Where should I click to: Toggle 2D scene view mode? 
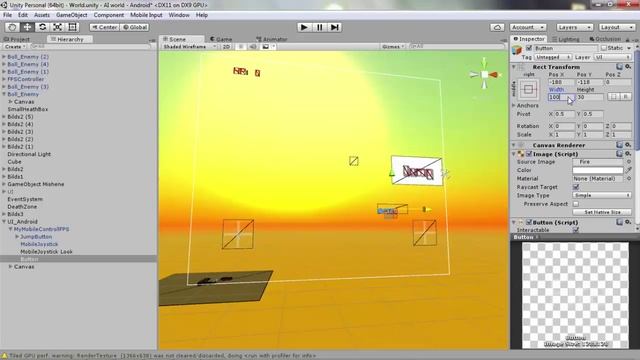pos(227,47)
